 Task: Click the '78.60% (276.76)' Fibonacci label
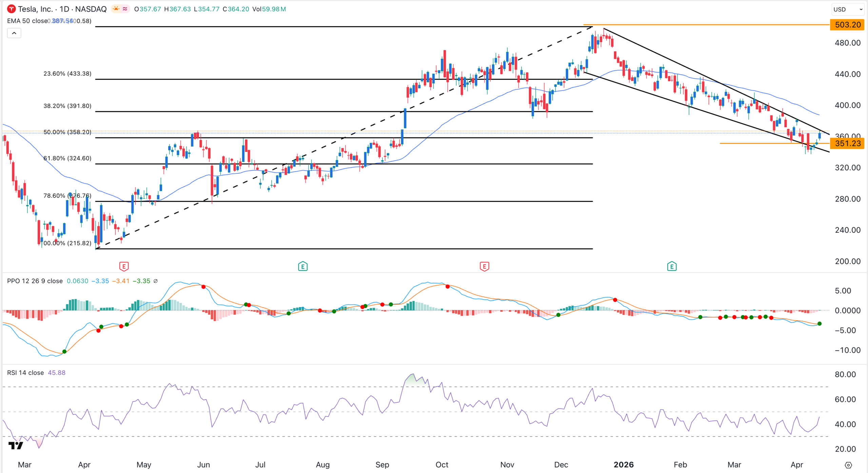coord(67,196)
